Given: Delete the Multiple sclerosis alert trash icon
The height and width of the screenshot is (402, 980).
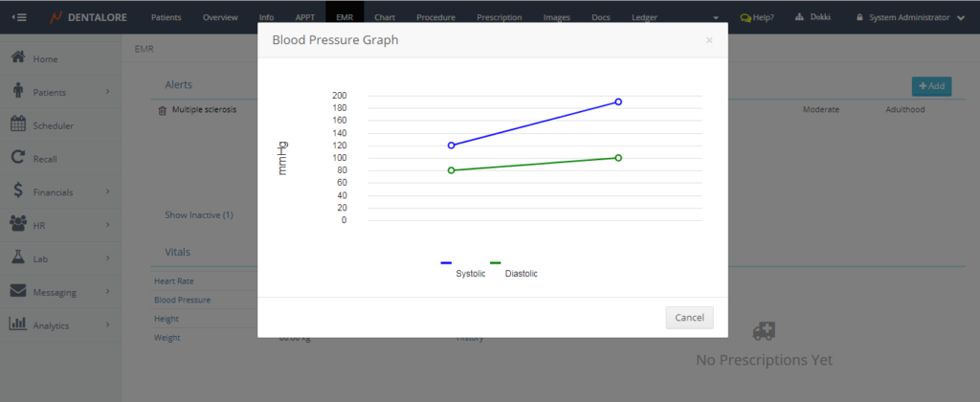Looking at the screenshot, I should pyautogui.click(x=162, y=110).
